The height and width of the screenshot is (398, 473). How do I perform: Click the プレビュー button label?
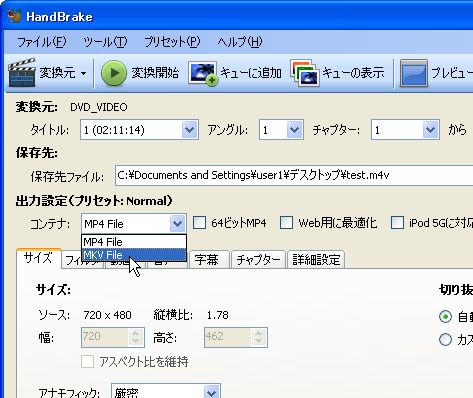click(452, 73)
